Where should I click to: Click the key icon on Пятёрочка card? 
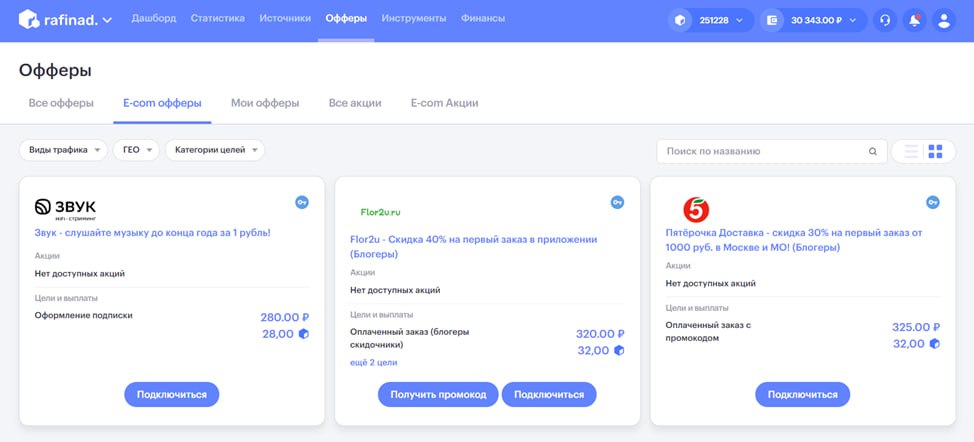pos(932,202)
